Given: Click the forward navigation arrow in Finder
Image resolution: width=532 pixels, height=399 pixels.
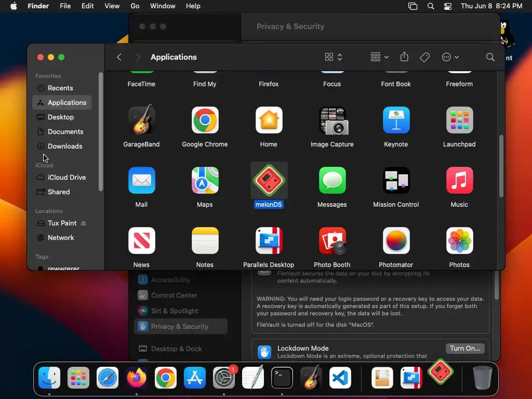Looking at the screenshot, I should click(x=138, y=57).
